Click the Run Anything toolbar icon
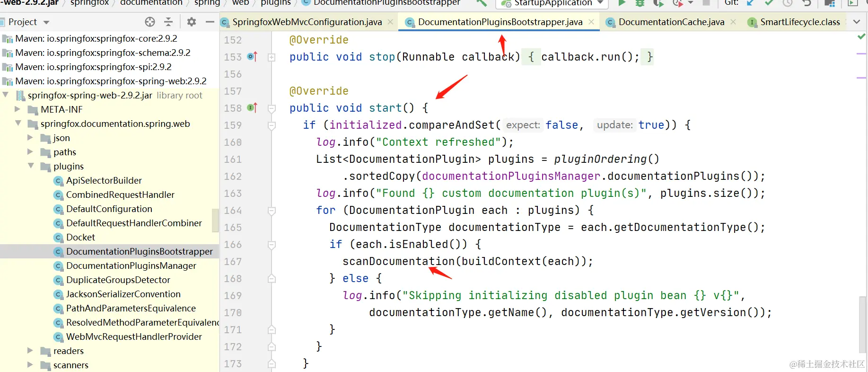 pyautogui.click(x=852, y=3)
